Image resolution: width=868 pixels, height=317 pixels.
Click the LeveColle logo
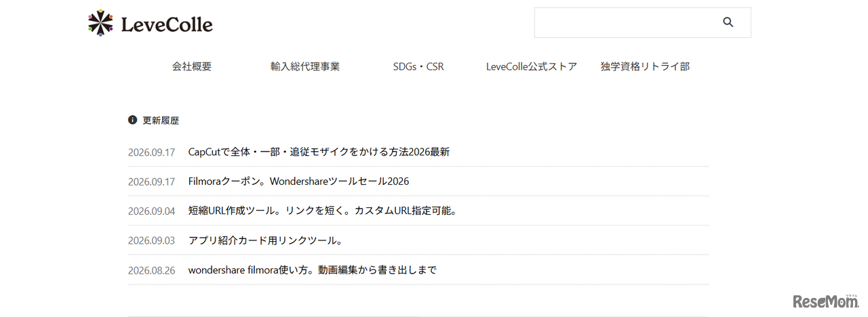click(x=150, y=24)
